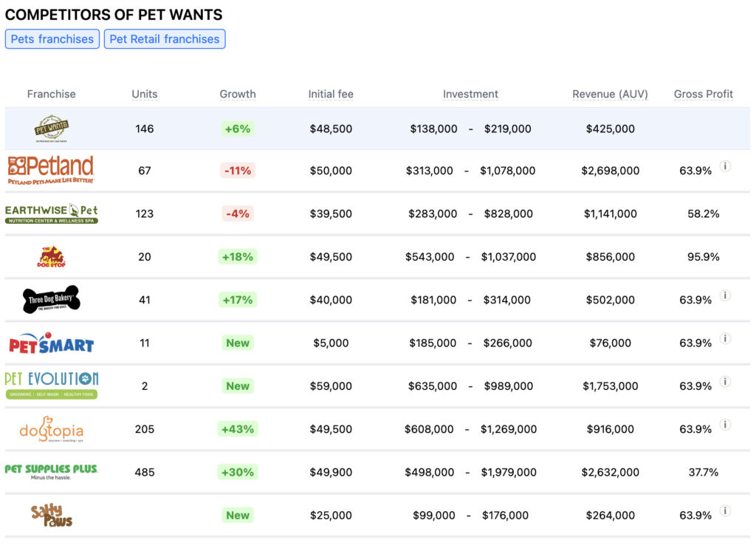
Task: Click the +6% growth badge
Action: 238,129
